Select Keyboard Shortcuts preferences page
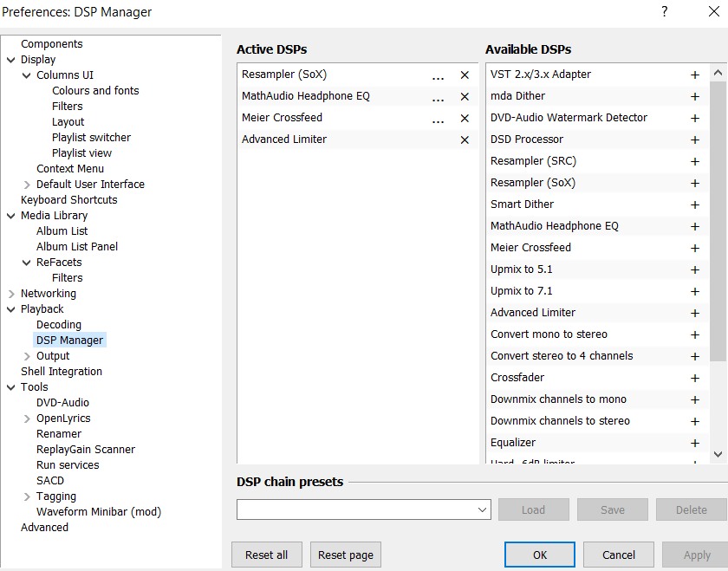 pos(68,200)
